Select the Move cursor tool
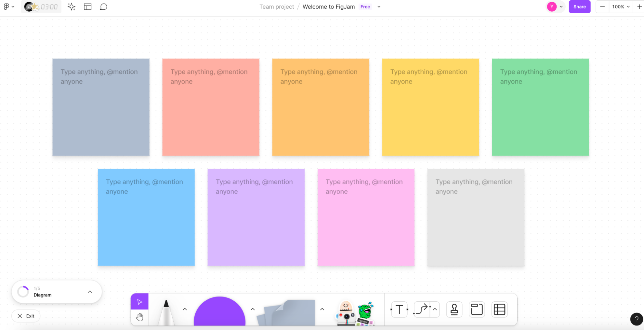Screen dimensions: 644x330 139,302
